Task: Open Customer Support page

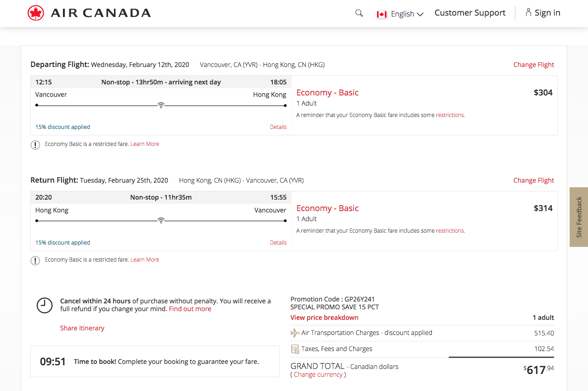Action: 470,13
